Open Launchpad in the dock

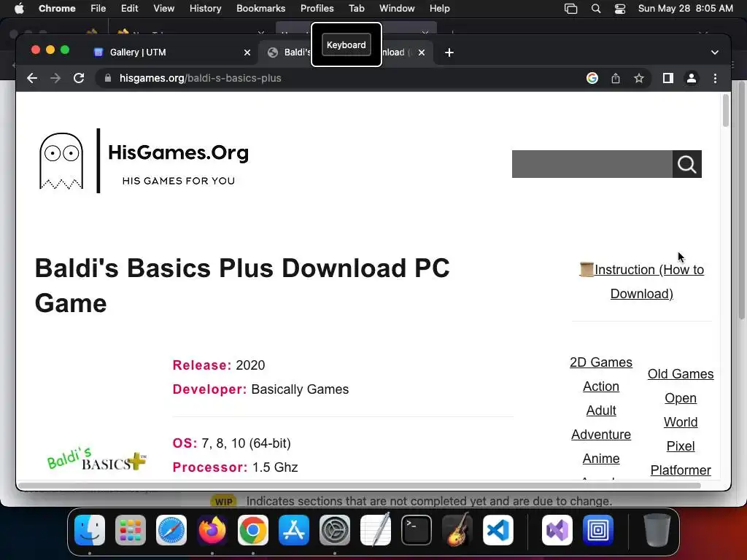pos(131,530)
